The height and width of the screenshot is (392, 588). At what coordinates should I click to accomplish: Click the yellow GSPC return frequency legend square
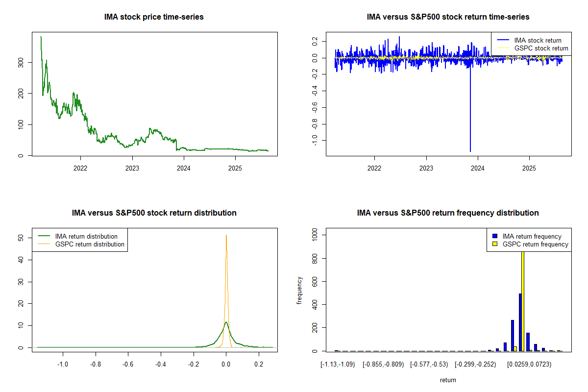pos(494,244)
